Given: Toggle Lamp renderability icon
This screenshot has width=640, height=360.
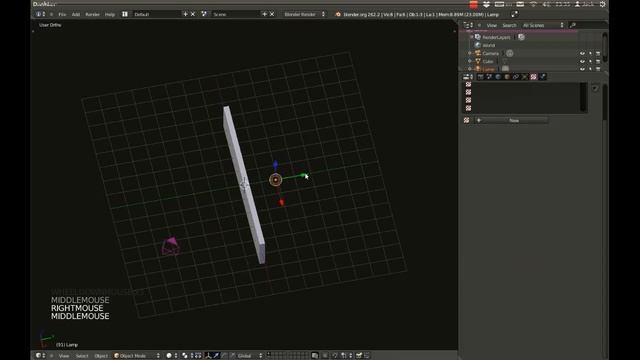Looking at the screenshot, I should 598,69.
